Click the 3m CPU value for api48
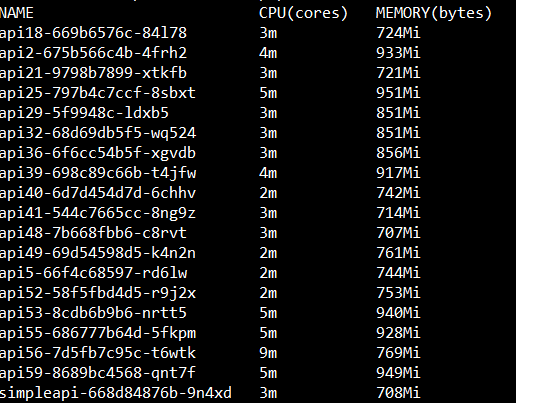Viewport: 539px width, 403px height. [x=268, y=233]
